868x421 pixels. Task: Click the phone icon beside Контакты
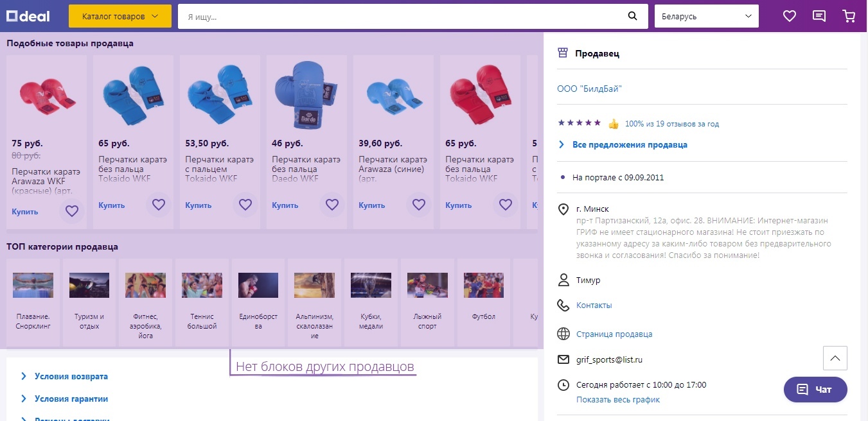(x=563, y=305)
